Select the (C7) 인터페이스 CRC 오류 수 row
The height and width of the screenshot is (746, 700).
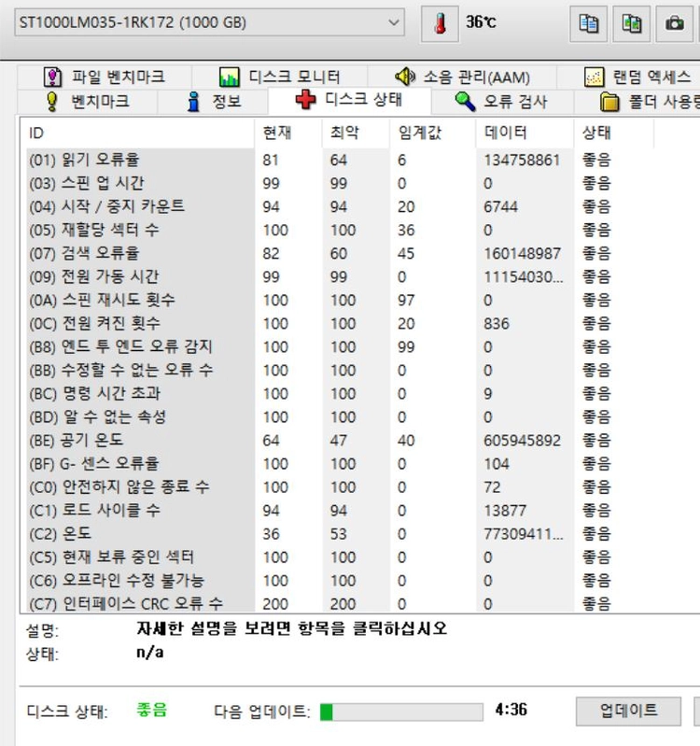click(338, 603)
